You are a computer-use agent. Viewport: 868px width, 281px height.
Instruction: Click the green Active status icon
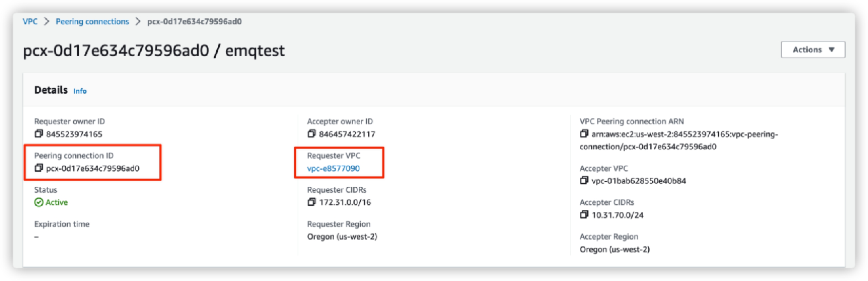[x=39, y=202]
